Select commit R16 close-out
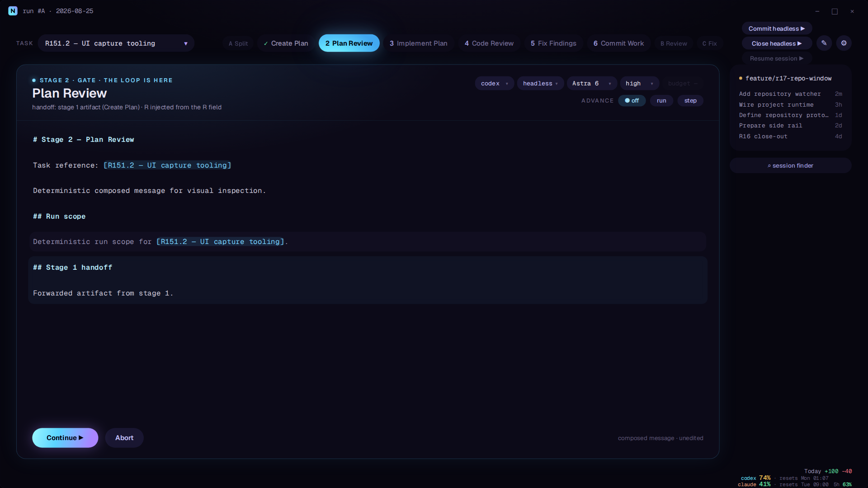 click(790, 136)
